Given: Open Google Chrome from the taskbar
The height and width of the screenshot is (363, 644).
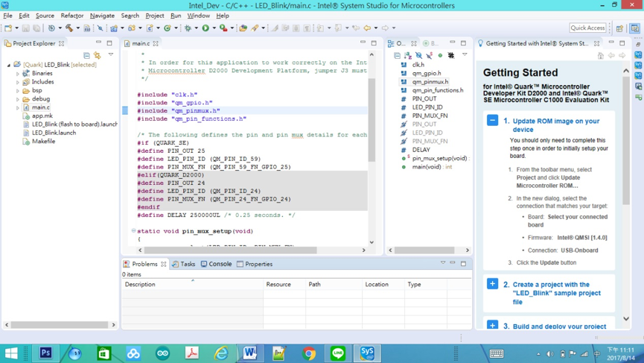Looking at the screenshot, I should [308, 353].
